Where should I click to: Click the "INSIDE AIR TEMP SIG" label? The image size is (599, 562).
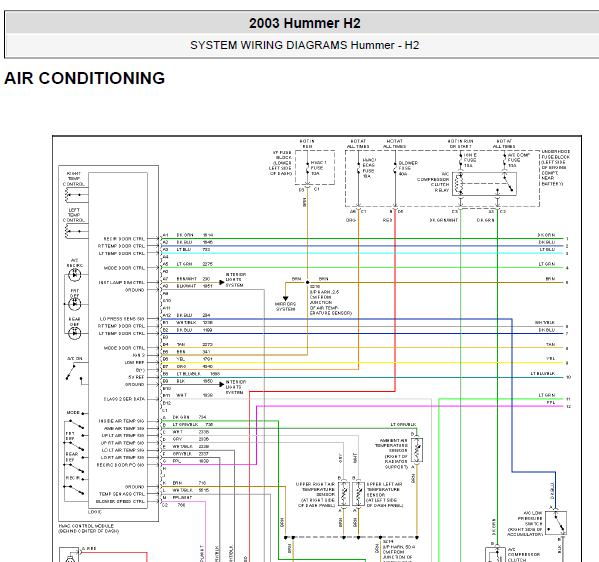coord(121,421)
